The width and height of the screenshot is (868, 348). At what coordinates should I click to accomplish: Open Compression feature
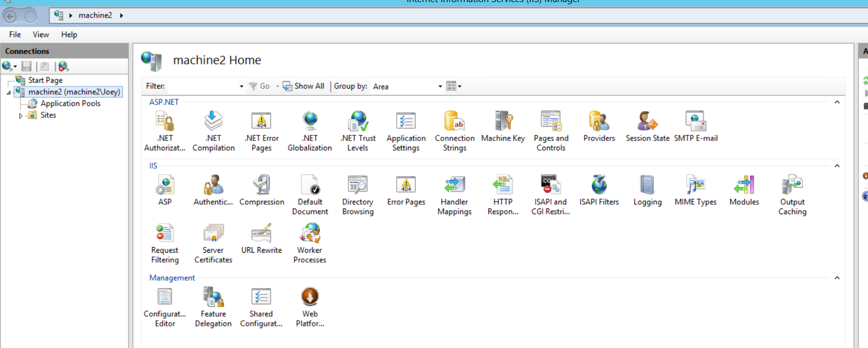(x=261, y=190)
